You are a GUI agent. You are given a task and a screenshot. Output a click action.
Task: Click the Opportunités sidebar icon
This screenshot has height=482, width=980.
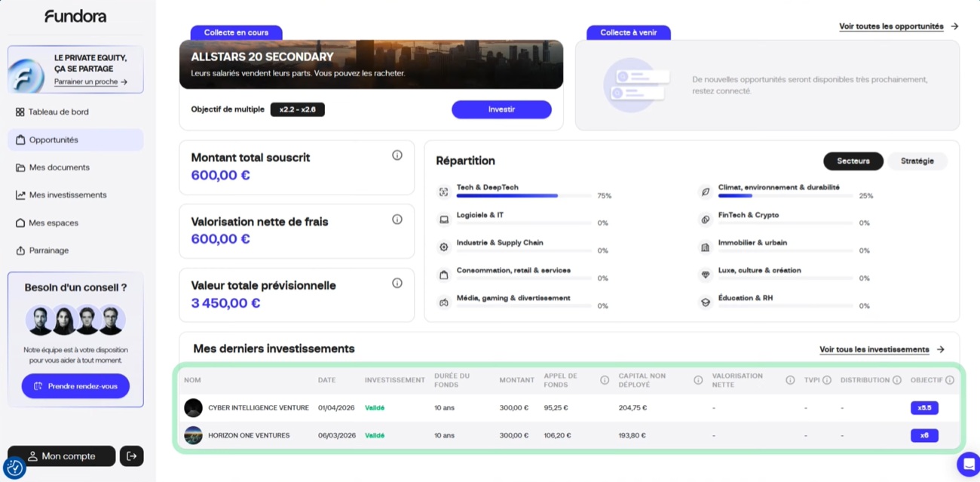(20, 140)
